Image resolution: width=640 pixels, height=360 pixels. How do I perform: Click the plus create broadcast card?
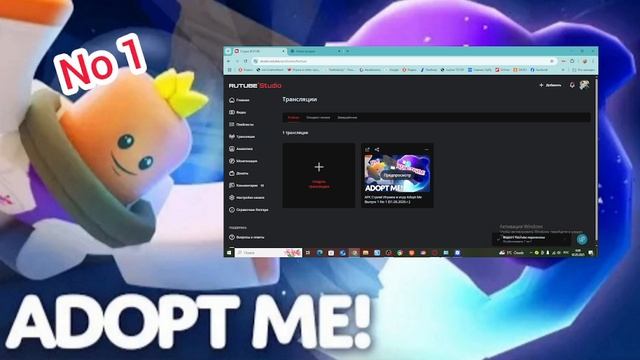pos(319,176)
